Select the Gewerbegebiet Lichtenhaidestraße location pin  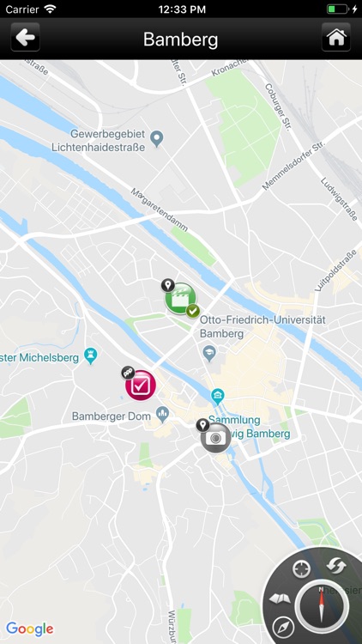click(x=156, y=139)
